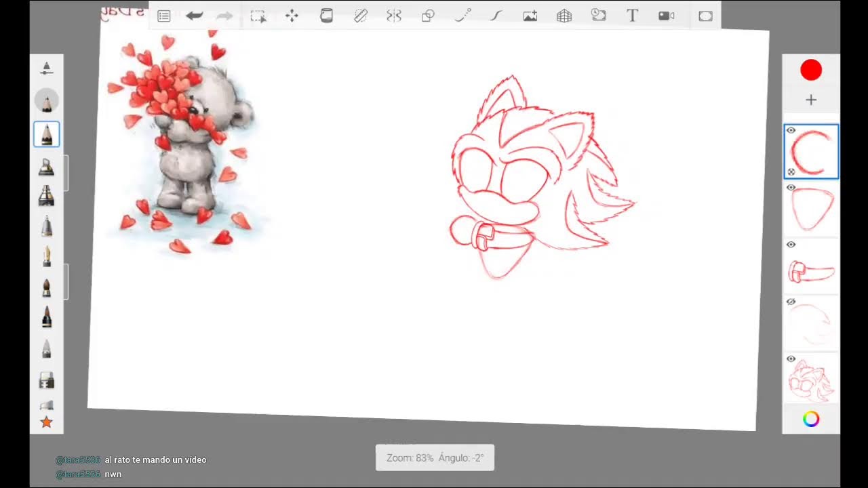Select the curved-arc layer thumbnail
868x488 pixels.
click(x=811, y=151)
